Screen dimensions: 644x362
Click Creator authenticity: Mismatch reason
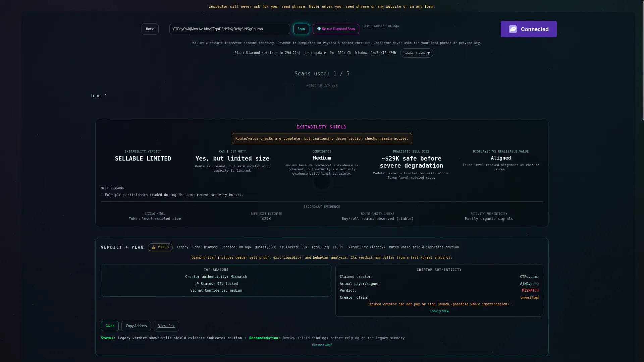click(x=216, y=277)
